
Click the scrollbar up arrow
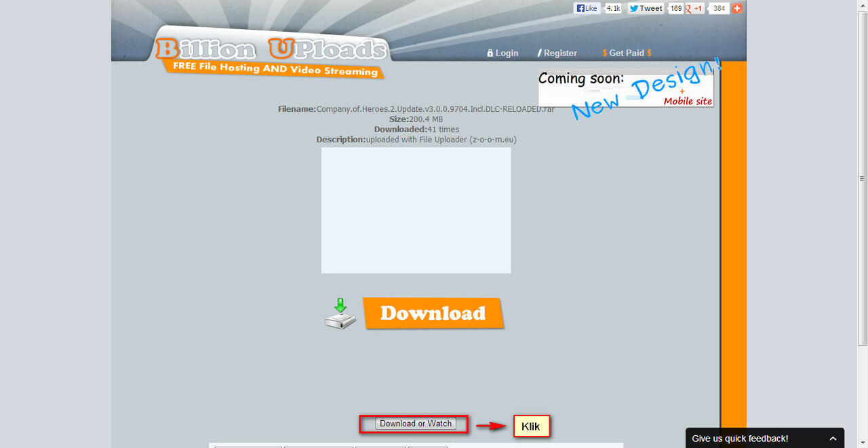pyautogui.click(x=863, y=5)
